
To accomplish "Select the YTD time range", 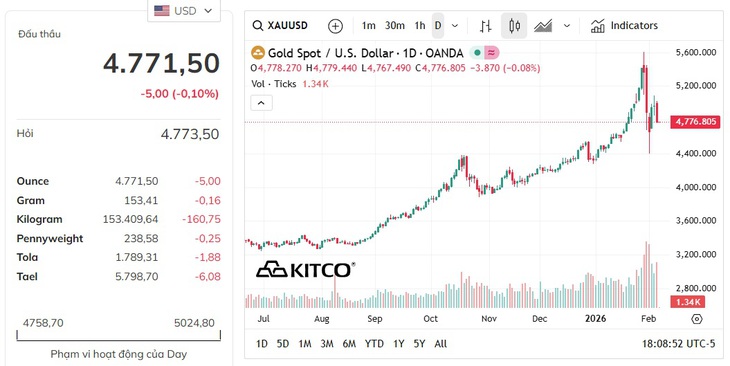I will pyautogui.click(x=374, y=344).
